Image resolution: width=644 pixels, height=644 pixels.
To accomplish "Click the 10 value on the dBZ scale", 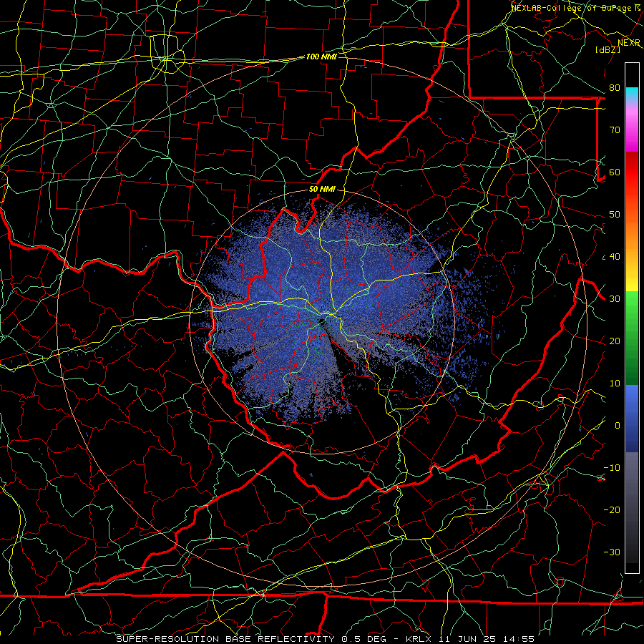I will [615, 384].
